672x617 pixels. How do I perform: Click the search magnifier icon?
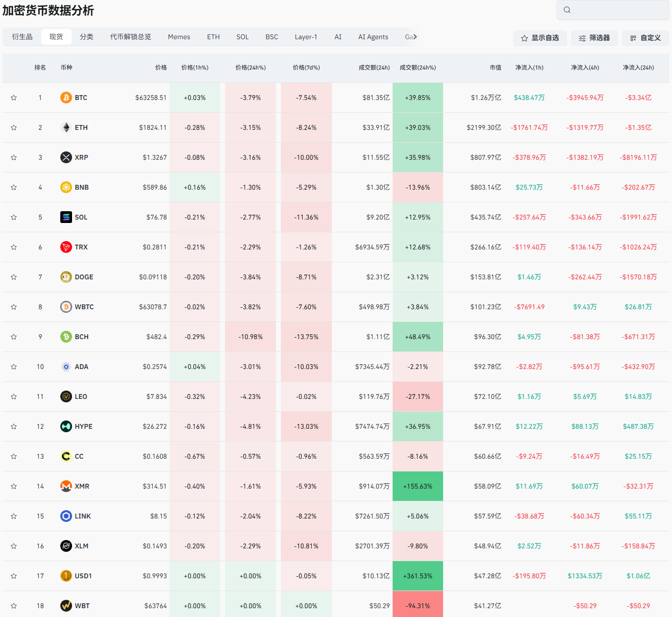(x=567, y=10)
